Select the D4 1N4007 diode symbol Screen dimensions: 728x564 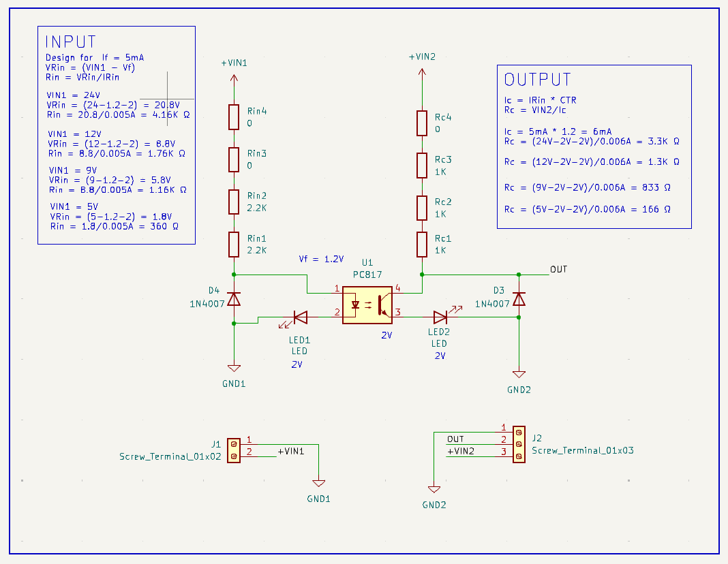point(234,298)
